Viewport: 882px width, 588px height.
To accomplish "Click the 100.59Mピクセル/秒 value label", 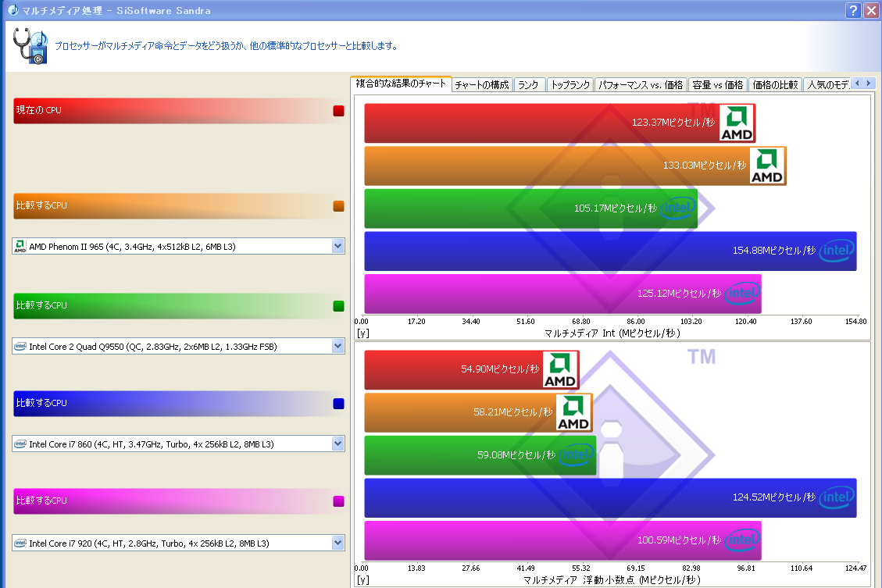I will 679,540.
